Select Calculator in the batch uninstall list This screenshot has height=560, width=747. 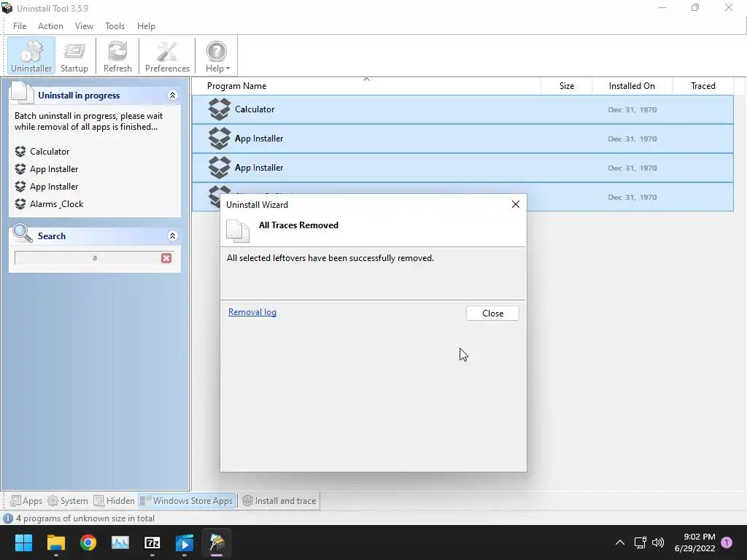pos(50,152)
